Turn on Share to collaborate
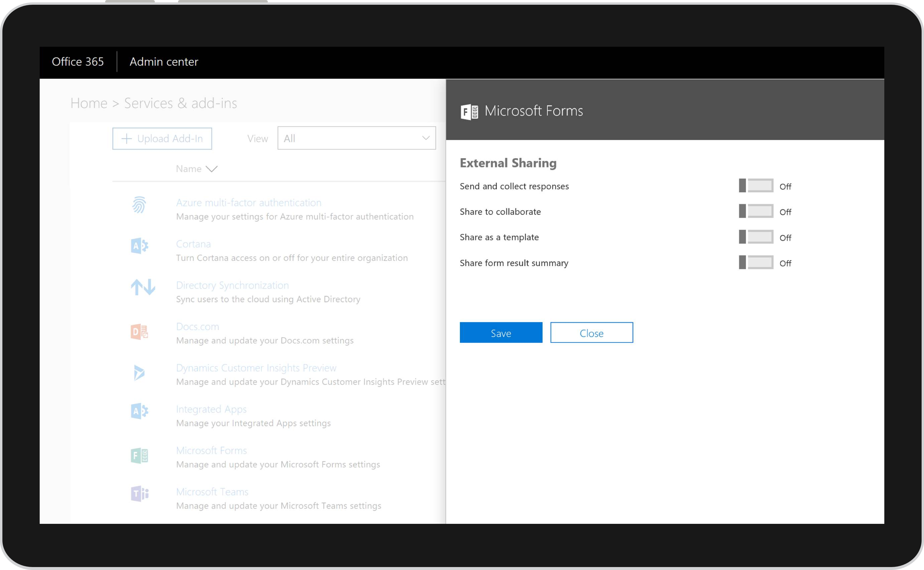 [x=756, y=212]
